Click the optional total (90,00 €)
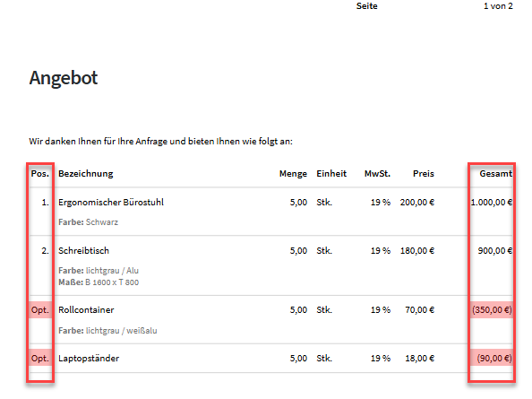This screenshot has height=399, width=532. (x=494, y=359)
